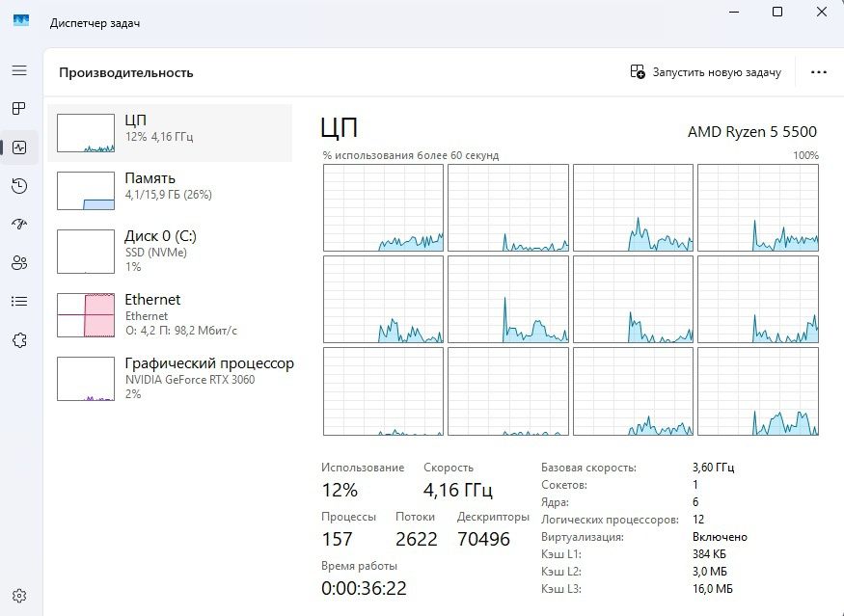
Task: Open the Processes page icon
Action: click(19, 109)
